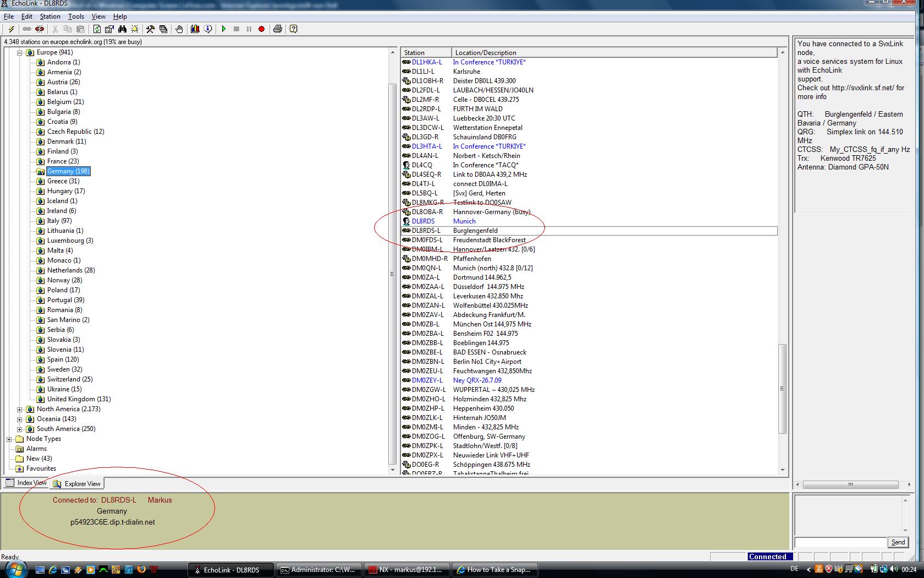Click the info pane horizontal scrollbar

point(851,485)
